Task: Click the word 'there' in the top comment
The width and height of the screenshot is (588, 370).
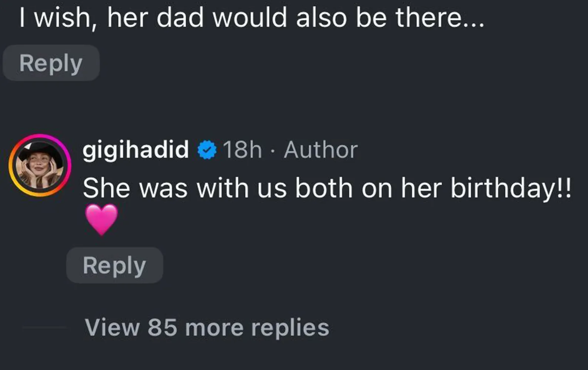Action: click(427, 18)
